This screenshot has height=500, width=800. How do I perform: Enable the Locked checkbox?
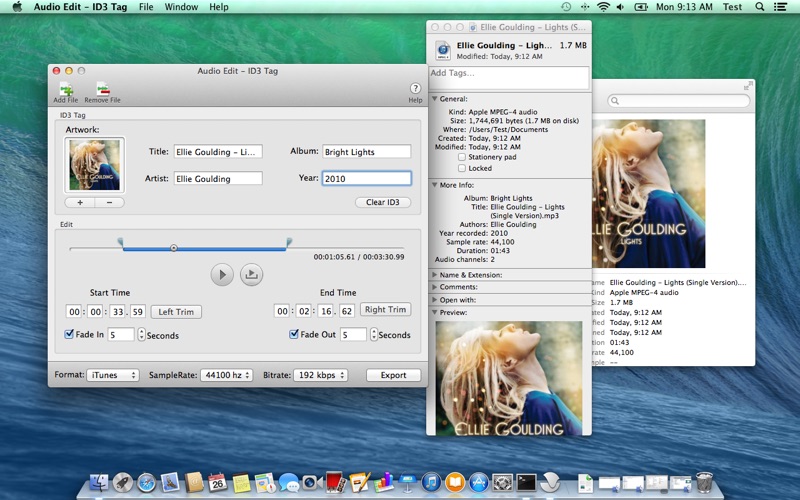462,168
